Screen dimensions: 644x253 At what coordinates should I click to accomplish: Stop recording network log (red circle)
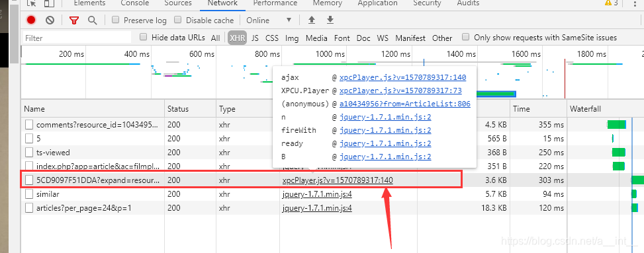point(31,20)
